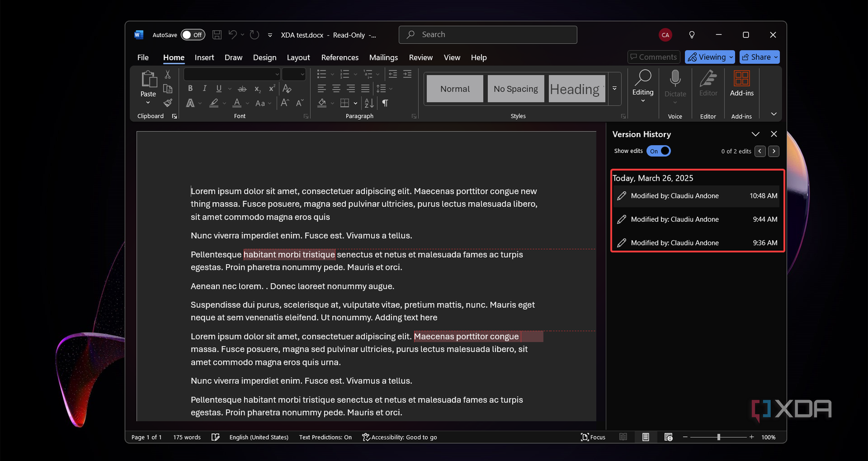
Task: Open the Layout ribbon tab
Action: click(x=299, y=57)
